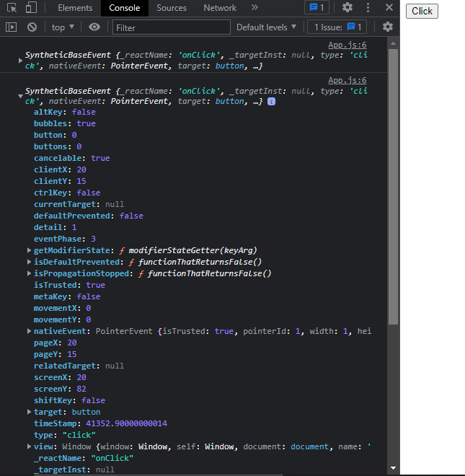Open console settings gear icon
This screenshot has width=465, height=476.
click(x=388, y=27)
